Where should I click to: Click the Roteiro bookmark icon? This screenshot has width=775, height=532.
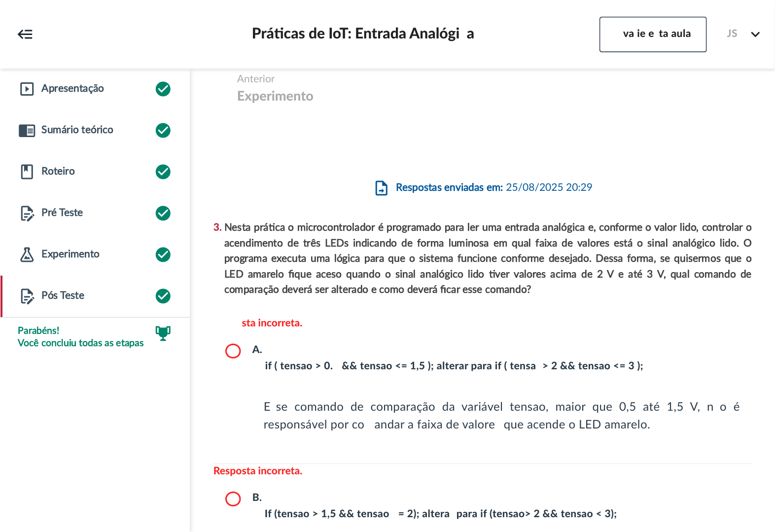pyautogui.click(x=27, y=172)
